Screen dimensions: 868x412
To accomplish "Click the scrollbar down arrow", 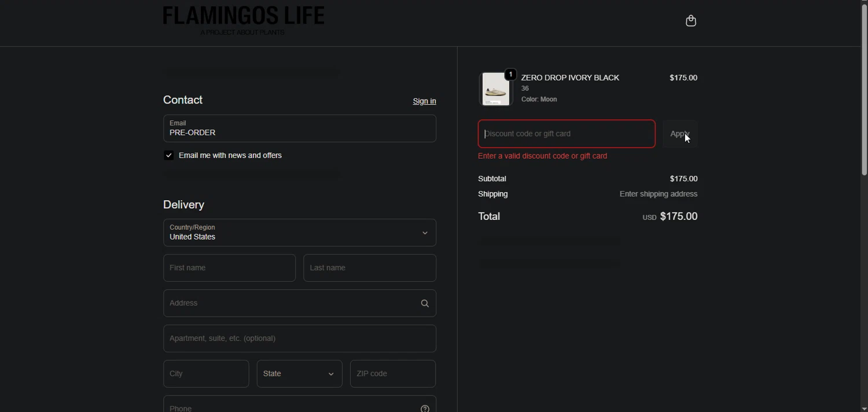I will 864,409.
